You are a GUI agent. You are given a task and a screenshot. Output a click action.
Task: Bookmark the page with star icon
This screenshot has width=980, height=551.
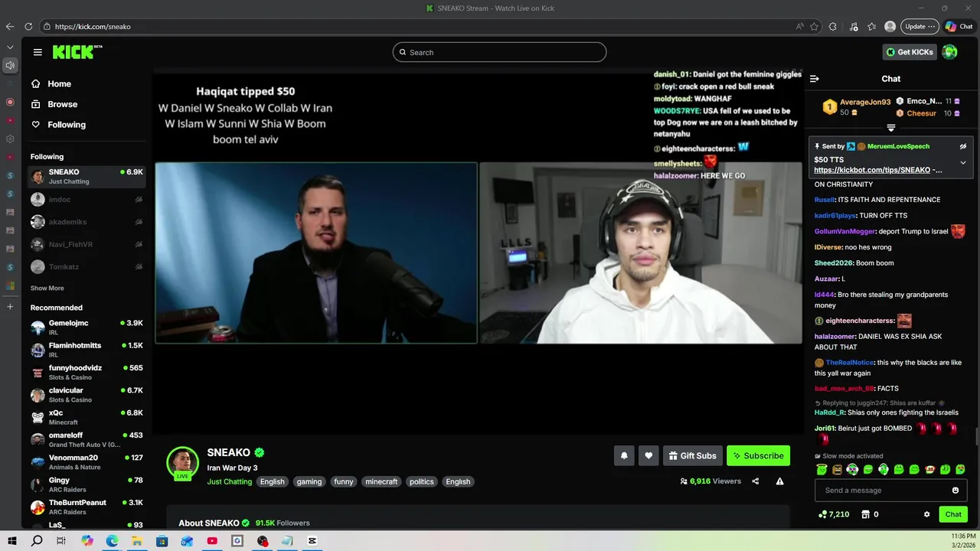[814, 26]
